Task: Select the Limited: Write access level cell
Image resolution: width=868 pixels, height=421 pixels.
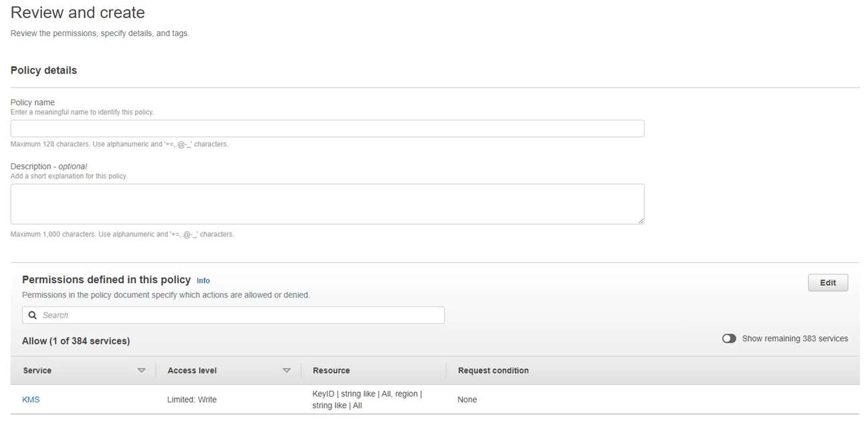Action: 192,400
